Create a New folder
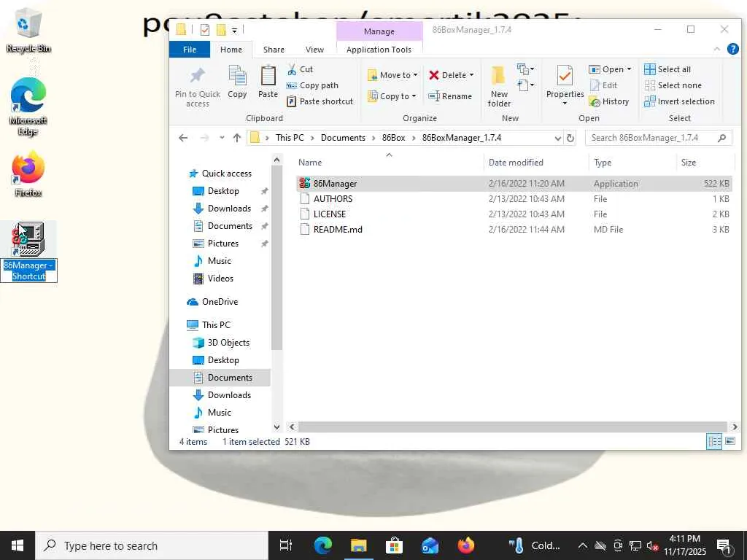 499,87
